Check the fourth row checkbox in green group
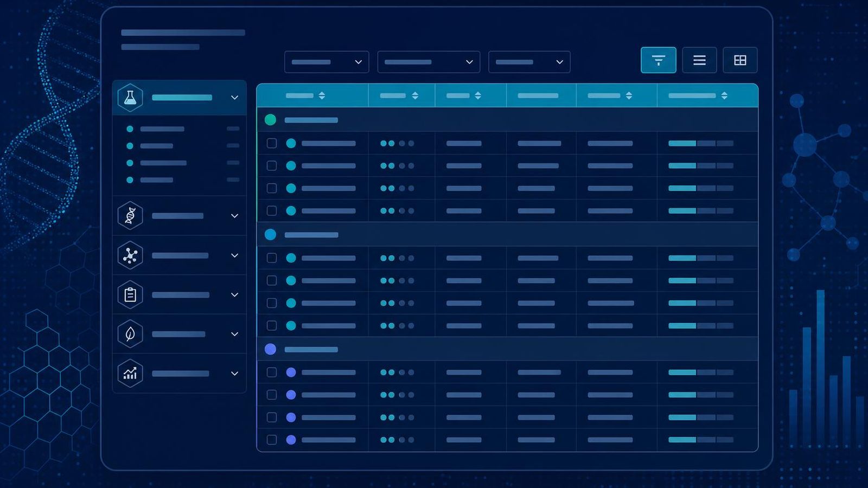Viewport: 868px width, 488px height. (x=272, y=210)
